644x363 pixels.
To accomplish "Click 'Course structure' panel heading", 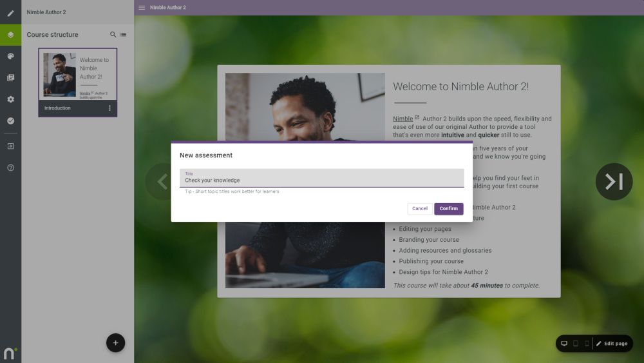I will (x=53, y=35).
